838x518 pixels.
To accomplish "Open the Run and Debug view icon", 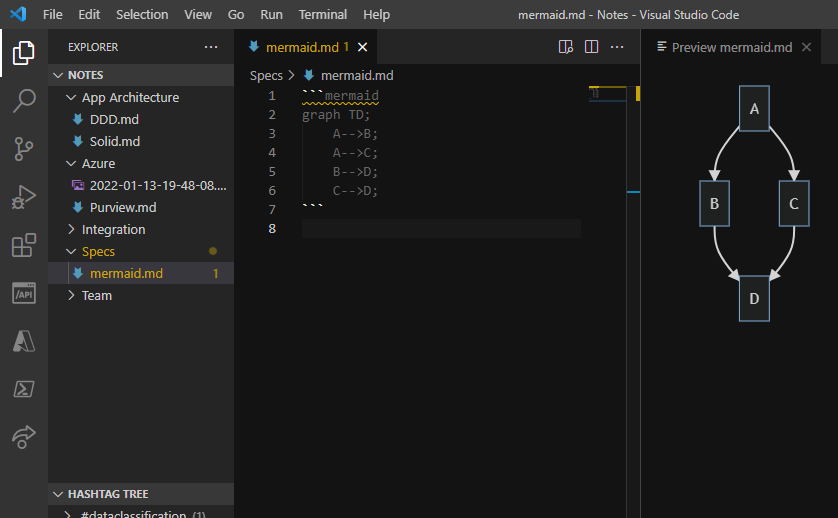I will pyautogui.click(x=24, y=197).
